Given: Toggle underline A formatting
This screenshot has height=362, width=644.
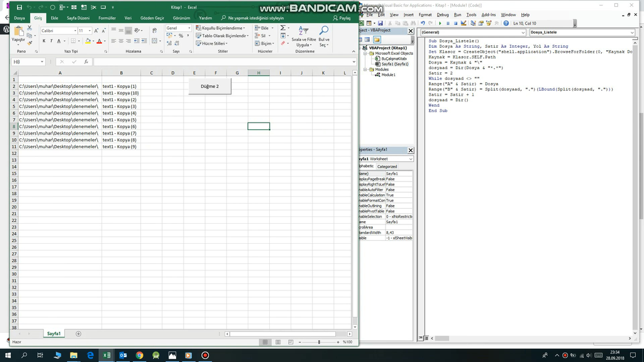Looking at the screenshot, I should coord(58,41).
